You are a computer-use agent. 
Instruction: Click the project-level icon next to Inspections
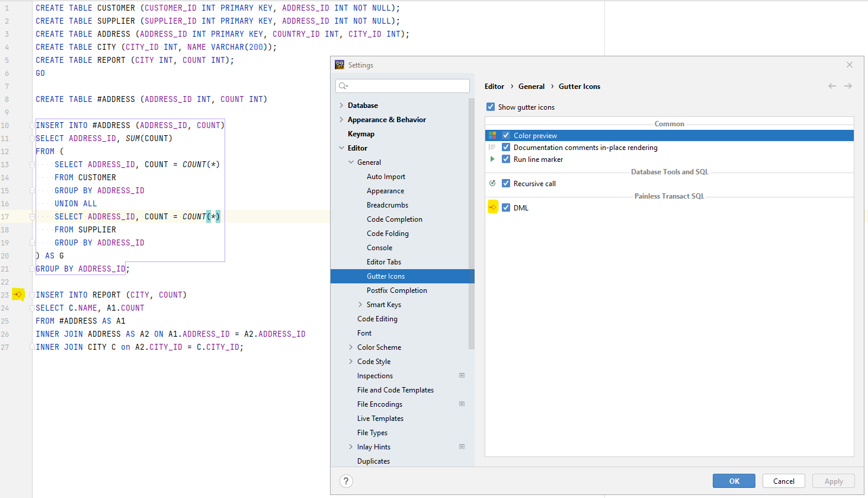pyautogui.click(x=462, y=375)
